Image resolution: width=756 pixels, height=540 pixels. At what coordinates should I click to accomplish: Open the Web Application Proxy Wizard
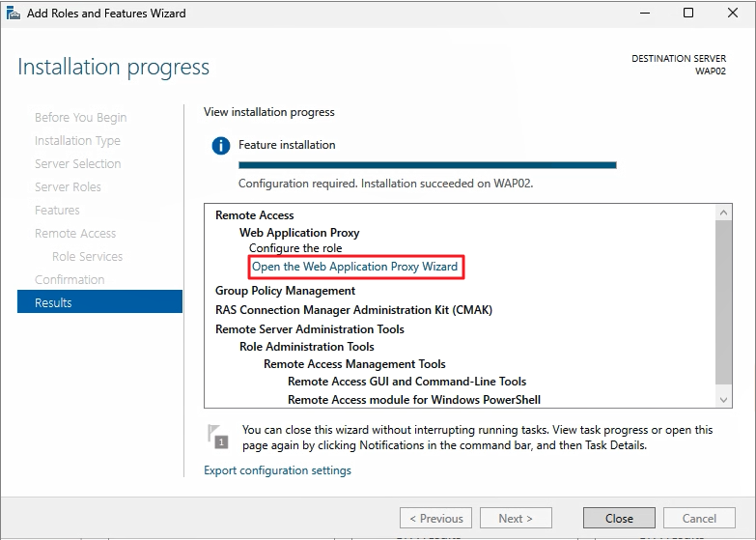[355, 267]
